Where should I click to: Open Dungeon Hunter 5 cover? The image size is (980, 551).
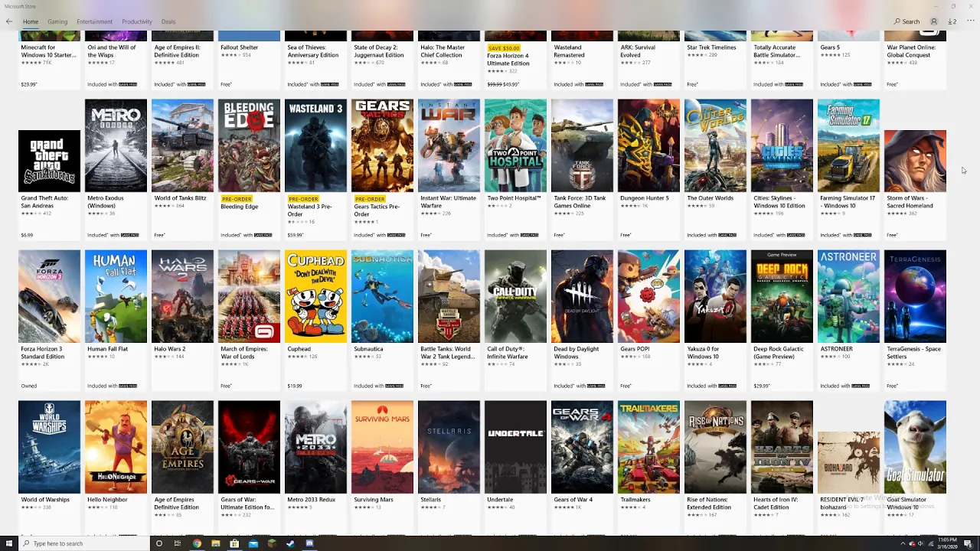point(648,145)
